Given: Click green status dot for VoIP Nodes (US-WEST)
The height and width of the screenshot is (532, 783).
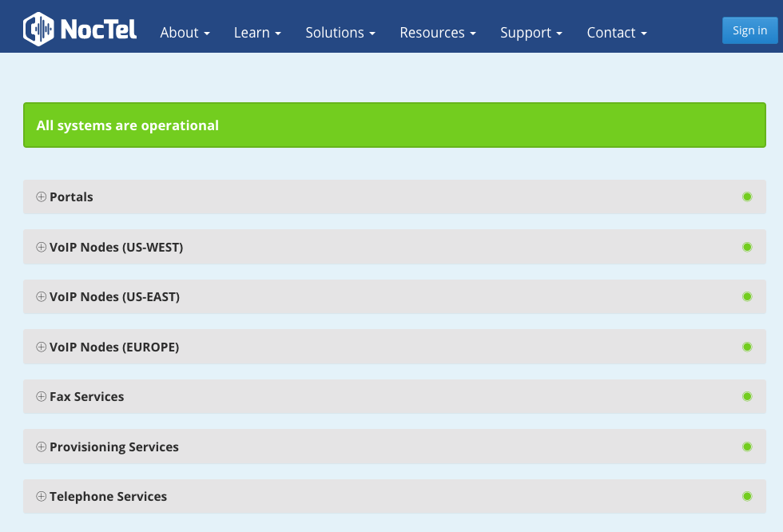Looking at the screenshot, I should [x=747, y=247].
